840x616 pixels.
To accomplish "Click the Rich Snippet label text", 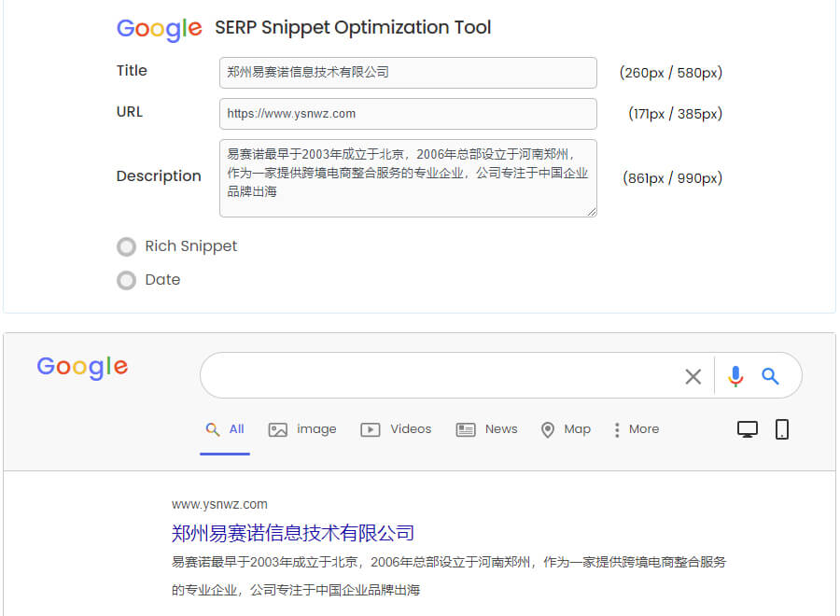I will click(x=190, y=246).
